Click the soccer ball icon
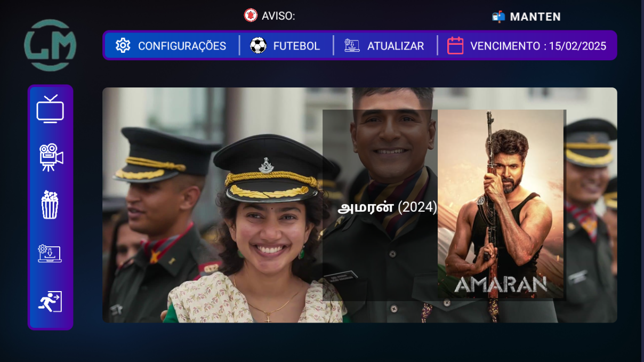Viewport: 644px width, 362px height. coord(258,45)
